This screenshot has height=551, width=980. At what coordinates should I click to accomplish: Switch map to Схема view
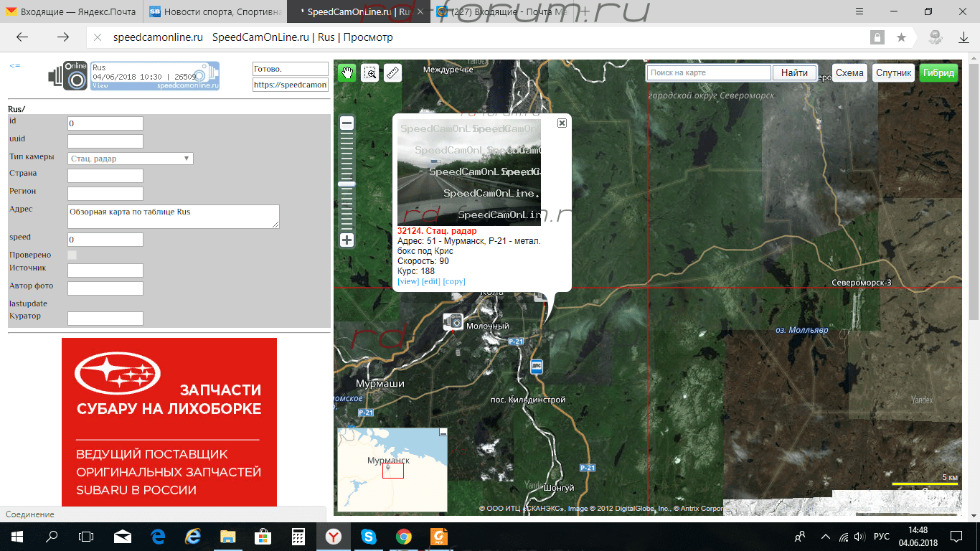click(849, 72)
